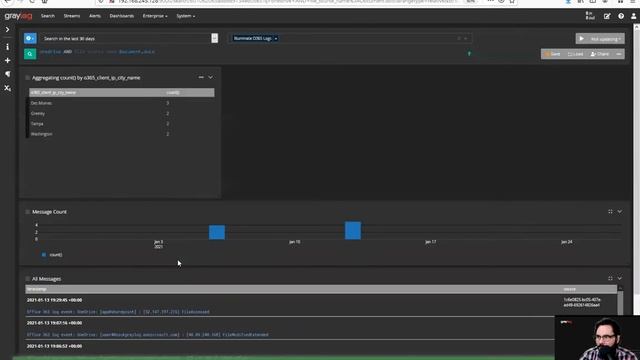Viewport: 640px width, 360px height.
Task: Open the All Messages widget actions chevron
Action: point(620,278)
